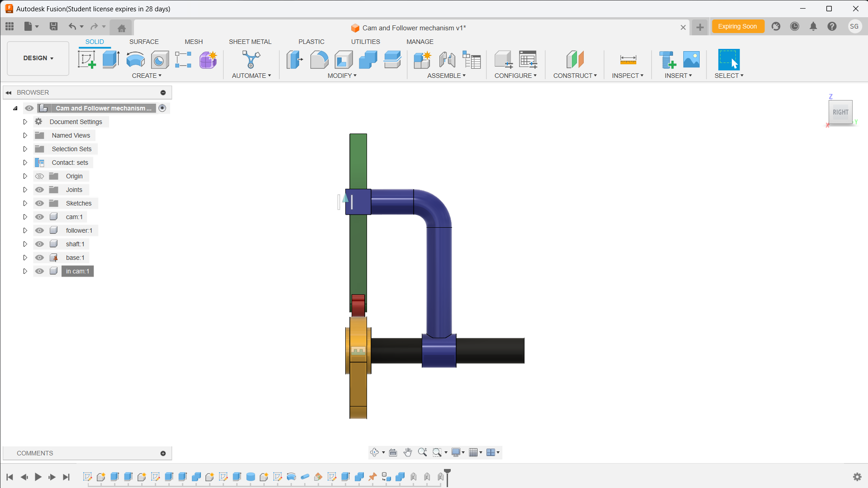Click the Zoom magnifier tool

[422, 452]
